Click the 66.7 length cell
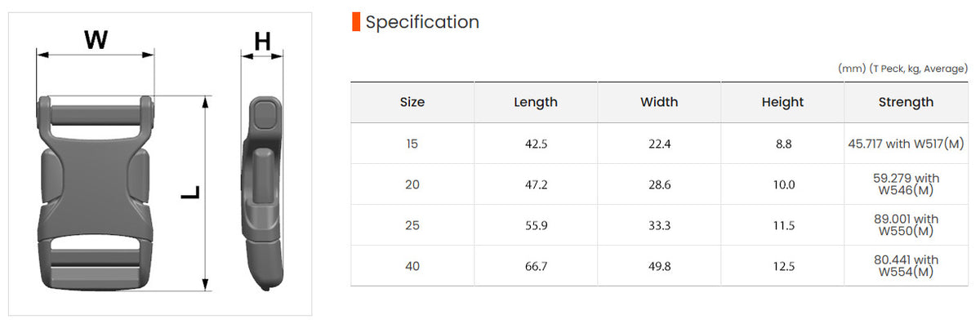The height and width of the screenshot is (328, 980). click(536, 266)
